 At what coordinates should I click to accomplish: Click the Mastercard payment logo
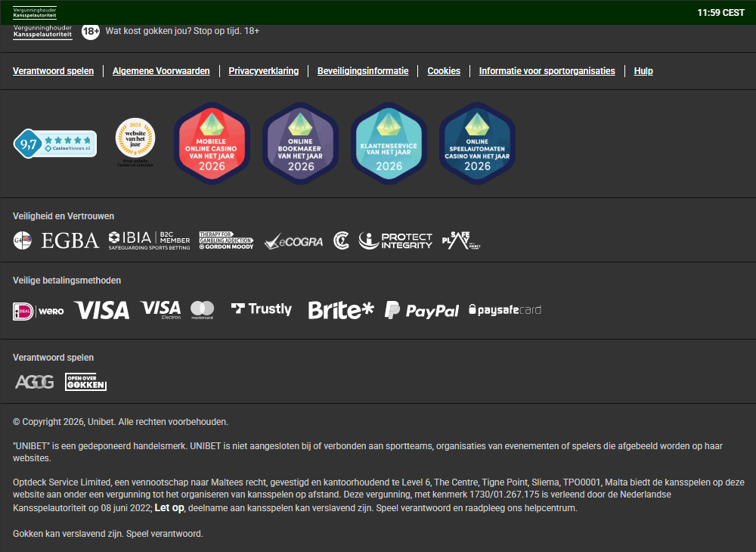click(202, 310)
